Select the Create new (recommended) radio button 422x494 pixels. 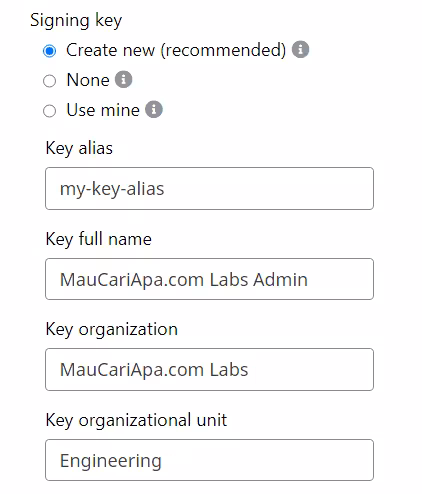coord(50,51)
